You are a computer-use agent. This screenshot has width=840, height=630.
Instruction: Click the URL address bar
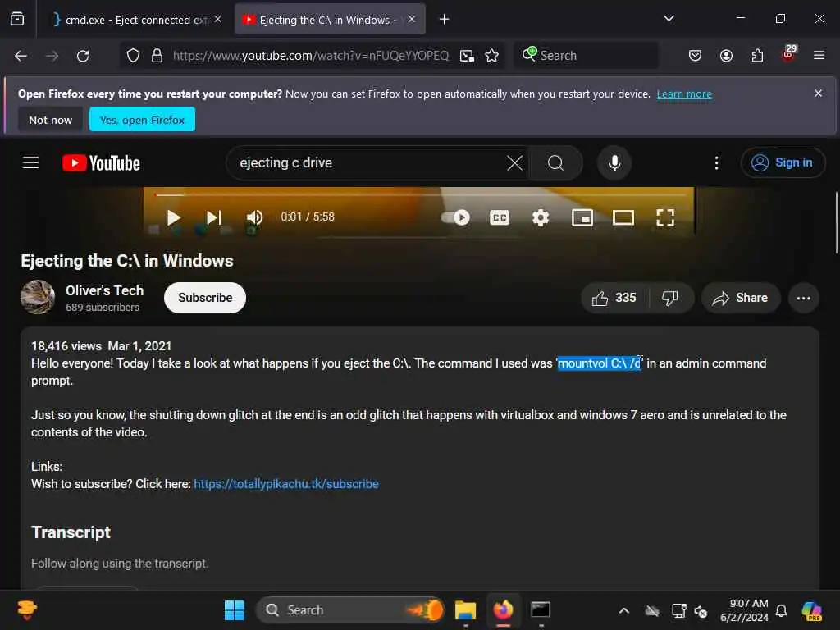coord(311,56)
